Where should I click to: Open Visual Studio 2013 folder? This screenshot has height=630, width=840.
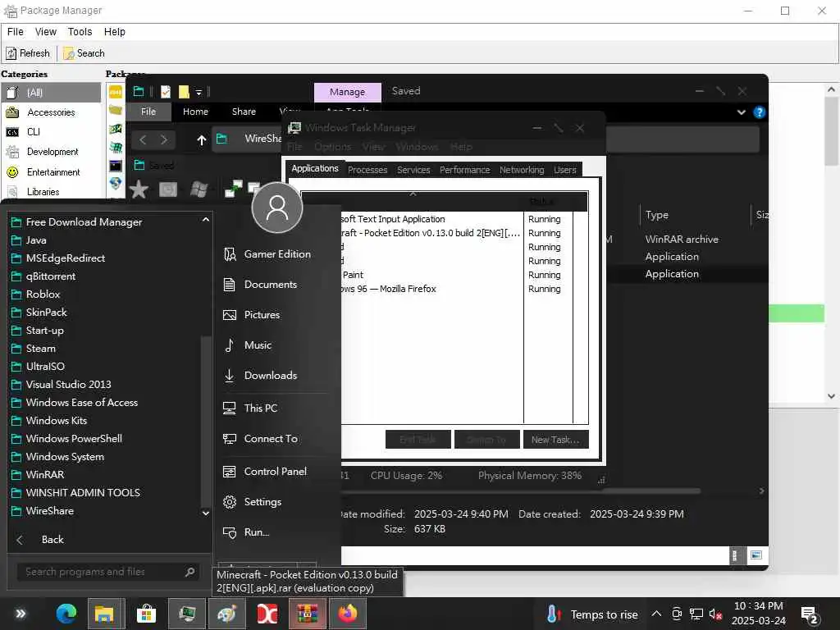[x=69, y=385]
